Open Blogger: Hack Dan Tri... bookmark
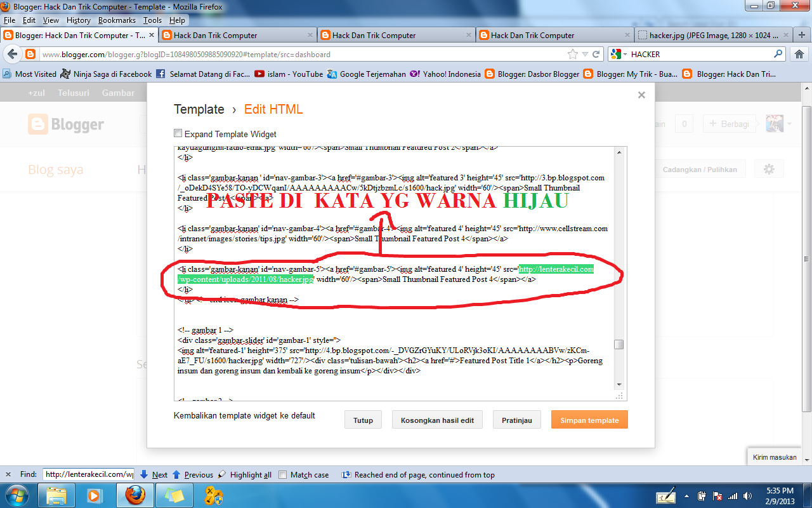The height and width of the screenshot is (508, 812). click(730, 74)
